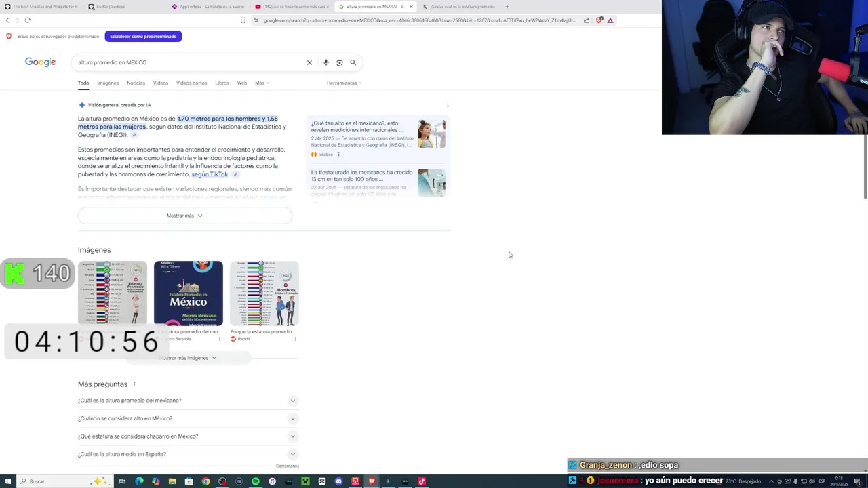Clear the Google search box with X
This screenshot has width=868, height=488.
point(309,62)
